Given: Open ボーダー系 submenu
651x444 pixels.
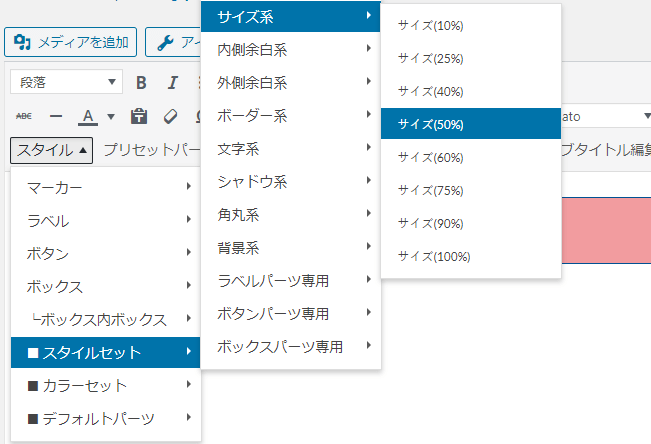Looking at the screenshot, I should point(291,115).
